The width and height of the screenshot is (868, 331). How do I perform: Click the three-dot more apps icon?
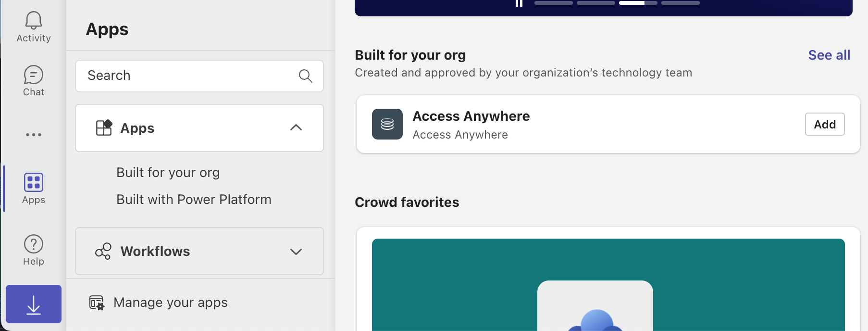click(34, 135)
